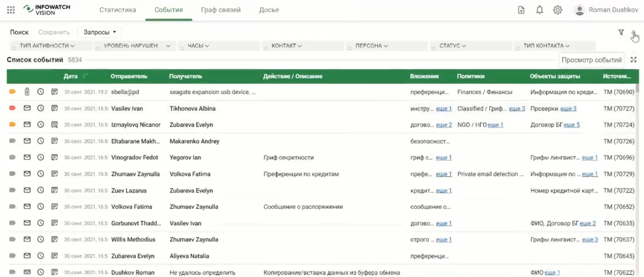
Task: Select the События tab
Action: (168, 10)
